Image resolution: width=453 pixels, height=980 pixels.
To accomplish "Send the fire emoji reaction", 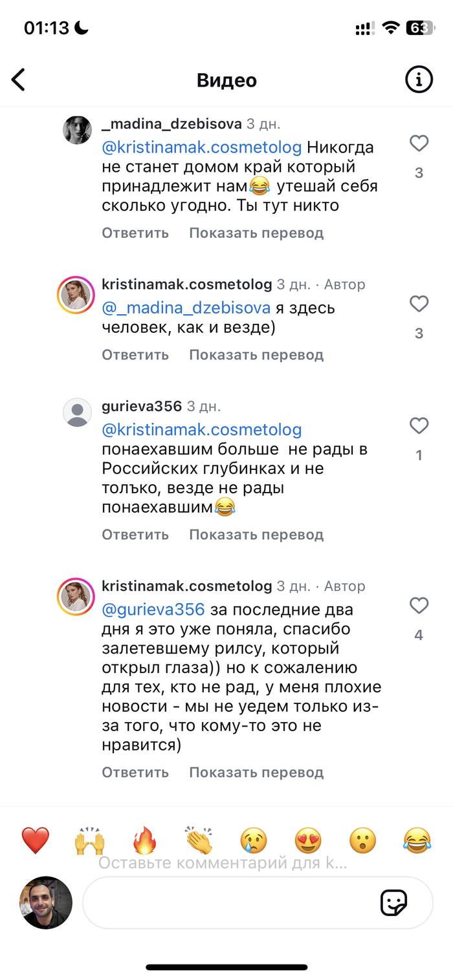I will click(x=145, y=840).
